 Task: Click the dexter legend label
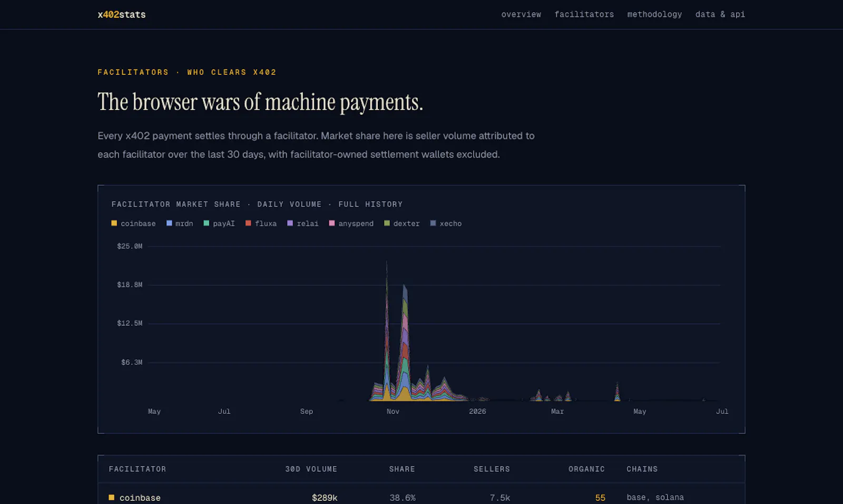pos(406,224)
